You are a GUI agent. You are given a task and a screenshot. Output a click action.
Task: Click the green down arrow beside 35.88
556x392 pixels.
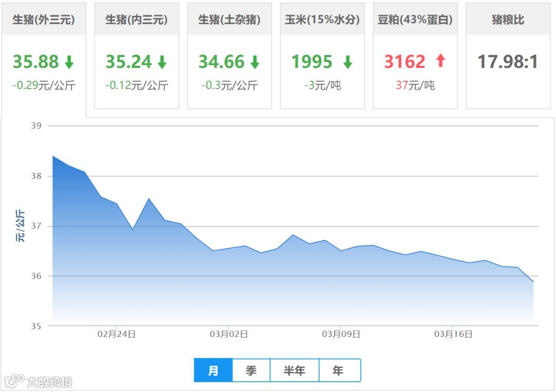(x=69, y=62)
